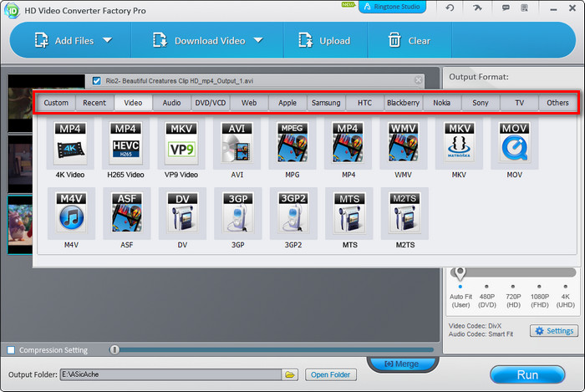
Task: Select the M4V iTunes format
Action: click(x=71, y=214)
